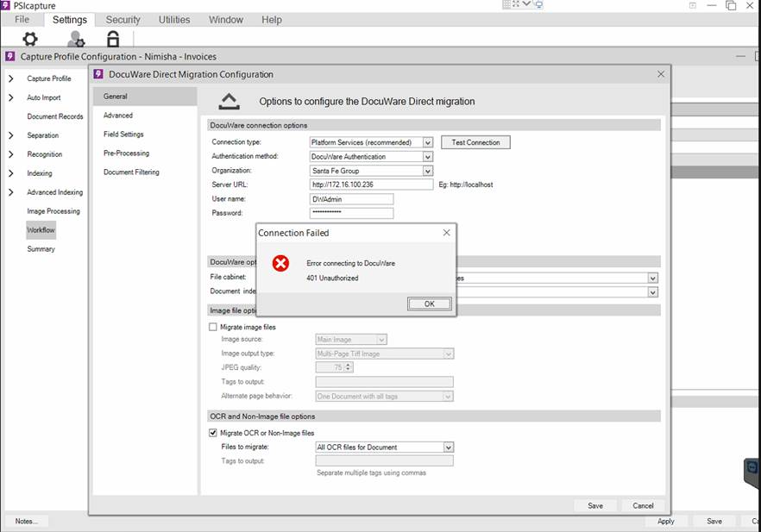Click Save in Capture Profile window
Image resolution: width=761 pixels, height=532 pixels.
(x=714, y=521)
